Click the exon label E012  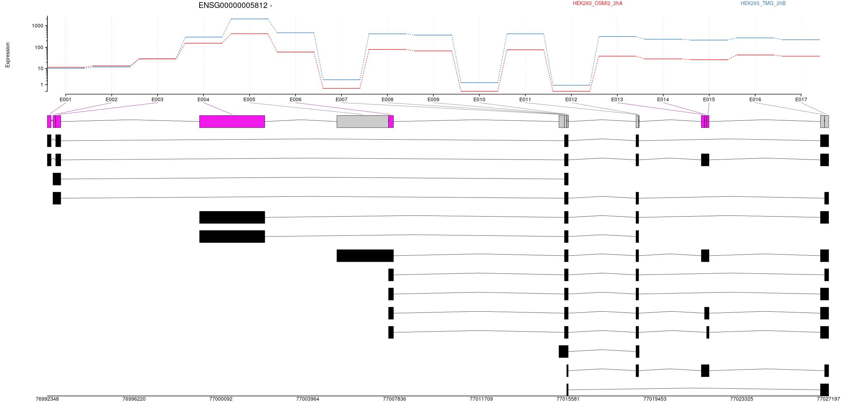click(571, 99)
